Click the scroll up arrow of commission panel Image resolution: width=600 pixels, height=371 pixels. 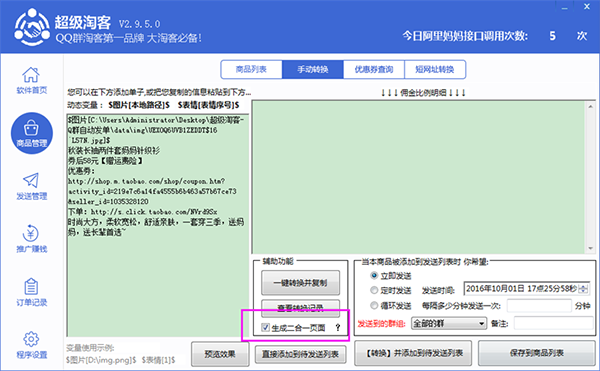(x=590, y=106)
